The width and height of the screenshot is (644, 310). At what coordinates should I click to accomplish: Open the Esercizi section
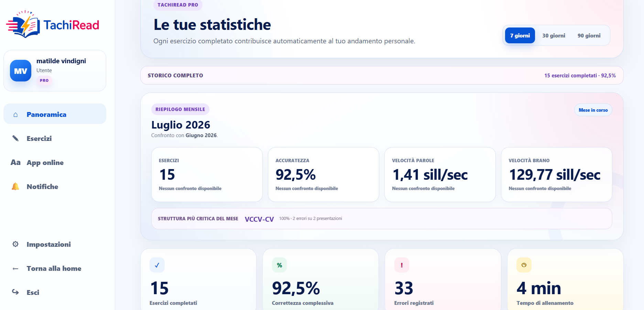55,139
